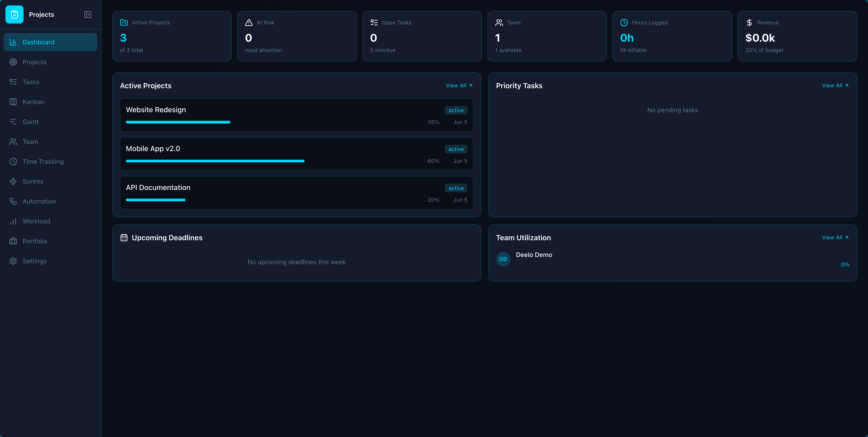Select the Workload chart icon
868x437 pixels.
(13, 221)
